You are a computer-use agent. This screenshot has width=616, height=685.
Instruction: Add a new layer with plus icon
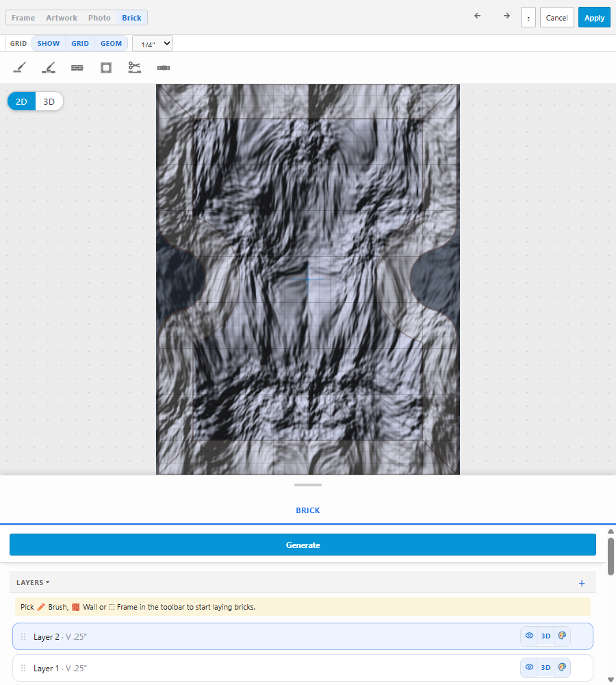click(582, 583)
